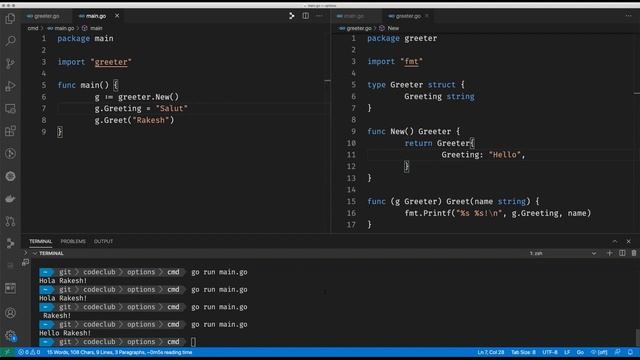Viewport: 640px width, 360px height.
Task: Open the Pull Requests view icon
Action: (x=10, y=221)
